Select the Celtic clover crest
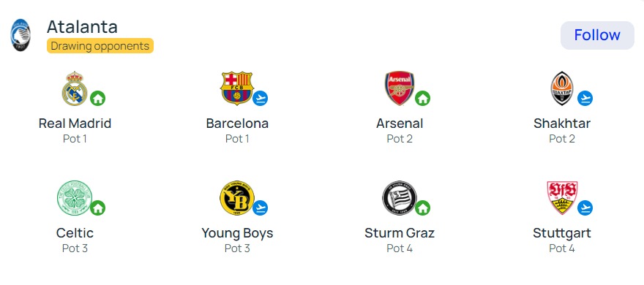644x285 pixels. (x=75, y=198)
